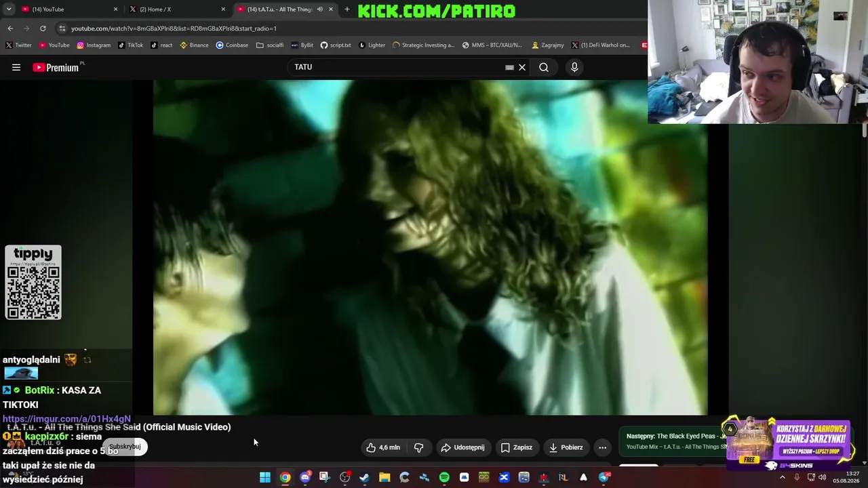Open the MMS – BTC/XAU bookmark
The image size is (868, 488).
492,45
